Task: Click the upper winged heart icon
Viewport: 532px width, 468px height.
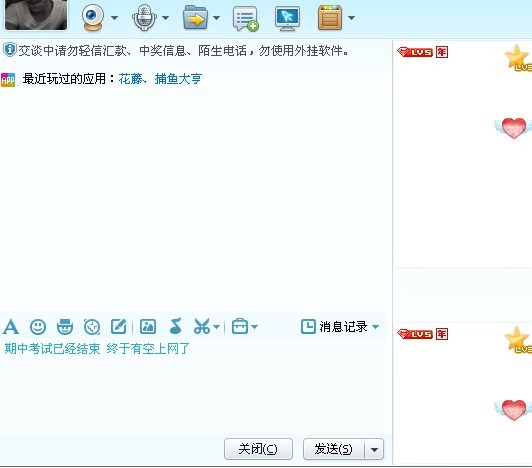Action: coord(513,128)
